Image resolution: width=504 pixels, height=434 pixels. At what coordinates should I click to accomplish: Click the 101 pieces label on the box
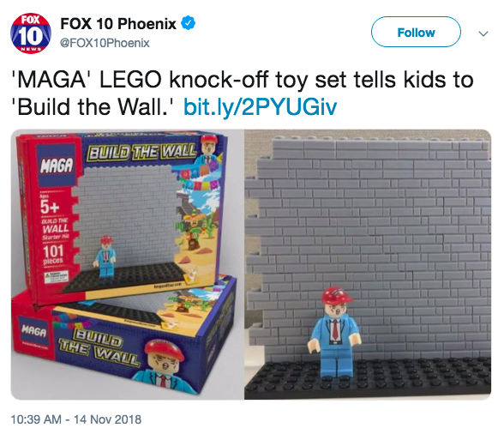coord(54,255)
